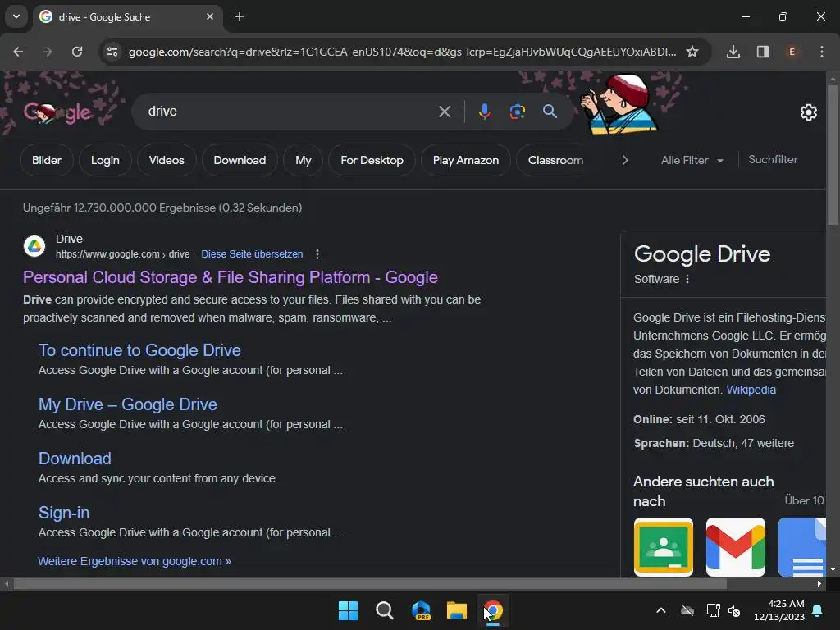Open the Chrome downloads icon
840x630 pixels.
[x=733, y=52]
